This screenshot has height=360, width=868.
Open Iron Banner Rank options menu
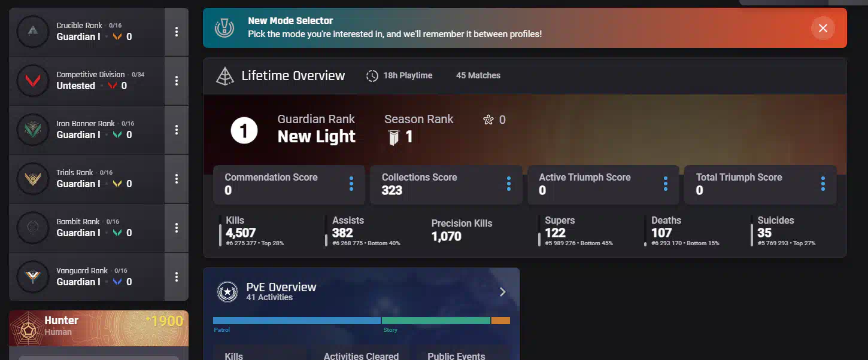pyautogui.click(x=176, y=130)
